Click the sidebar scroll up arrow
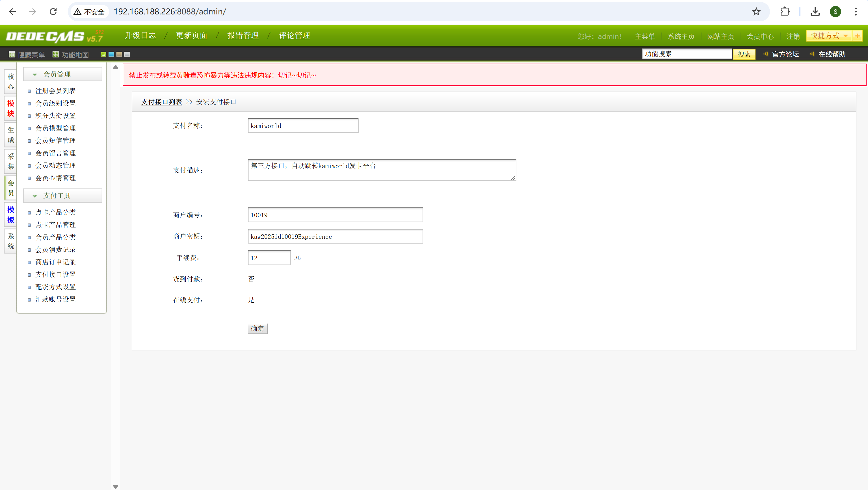868x490 pixels. (x=116, y=67)
